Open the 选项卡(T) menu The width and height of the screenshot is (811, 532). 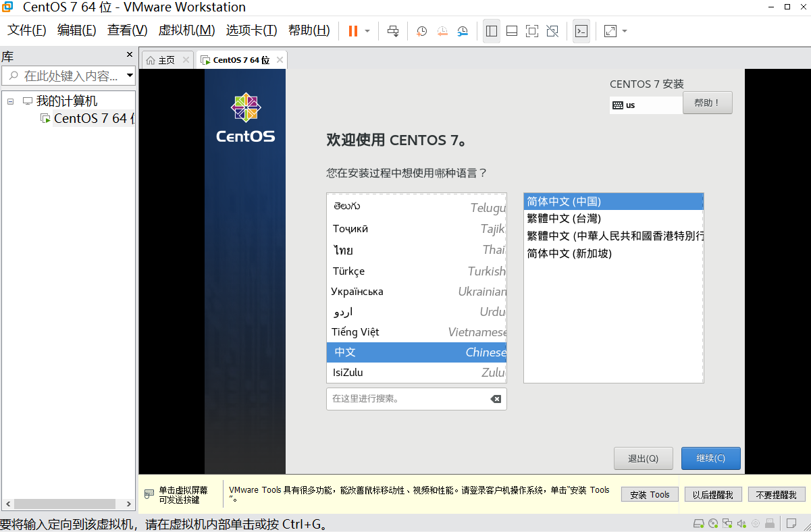click(x=251, y=30)
